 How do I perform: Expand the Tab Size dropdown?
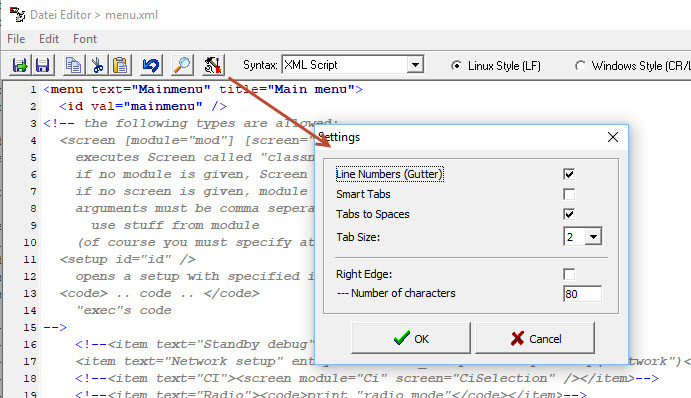pos(594,237)
